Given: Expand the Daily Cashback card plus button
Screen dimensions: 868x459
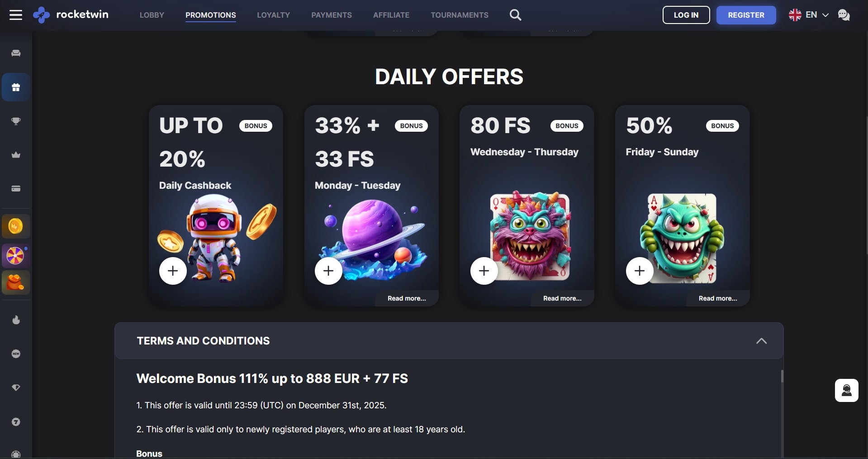Looking at the screenshot, I should point(173,271).
